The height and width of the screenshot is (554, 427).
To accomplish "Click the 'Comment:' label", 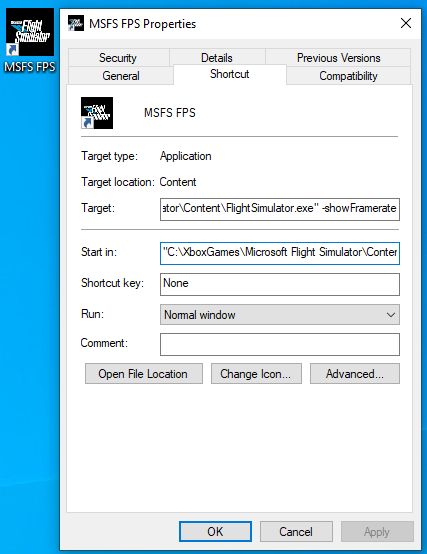I will [x=104, y=343].
